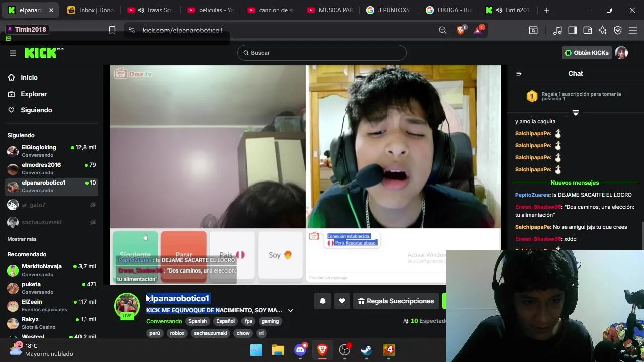Open File Explorer from taskbar
This screenshot has width=644, height=362.
278,350
